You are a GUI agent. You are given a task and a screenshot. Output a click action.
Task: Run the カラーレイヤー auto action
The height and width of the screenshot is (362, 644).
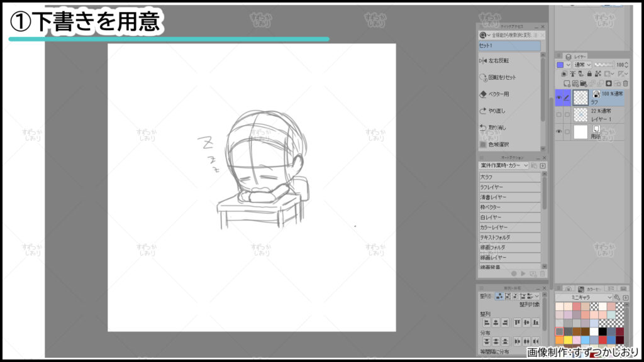click(x=509, y=228)
